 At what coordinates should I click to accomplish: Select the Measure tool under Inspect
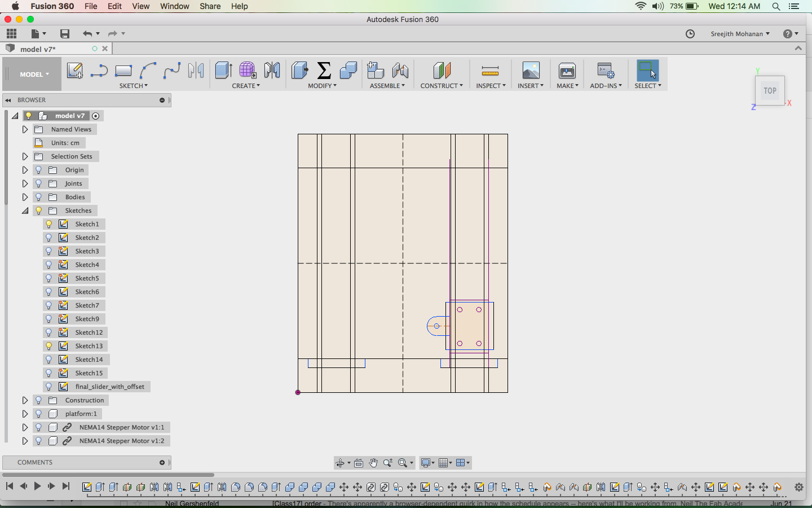(490, 71)
